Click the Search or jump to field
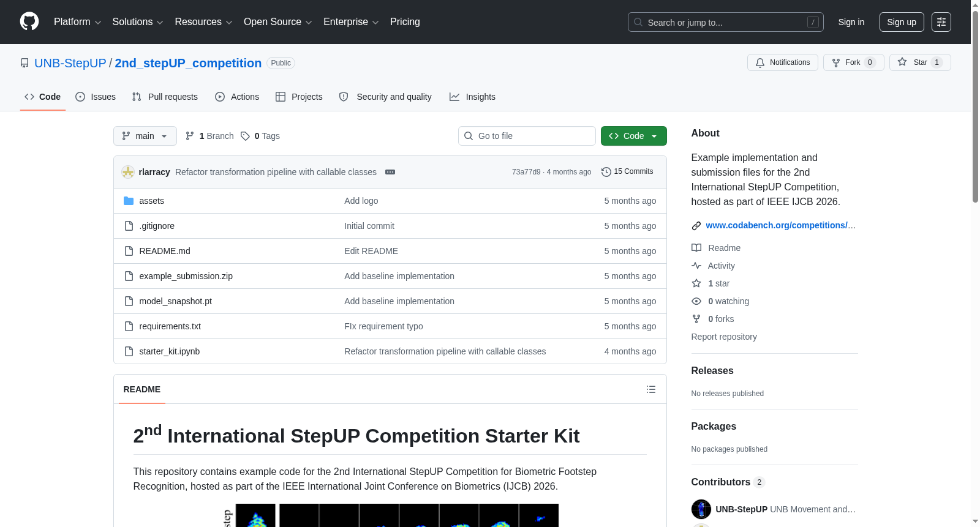Screen dimensions: 980x527 coord(726,22)
